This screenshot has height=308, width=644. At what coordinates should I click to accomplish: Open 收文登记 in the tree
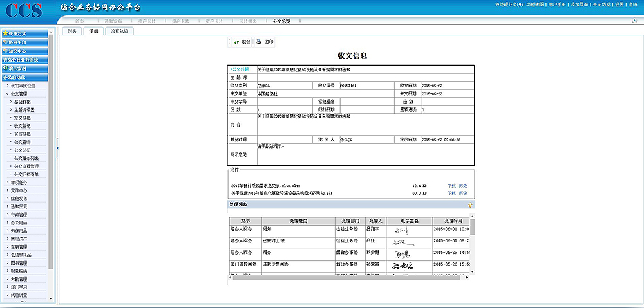[x=22, y=126]
